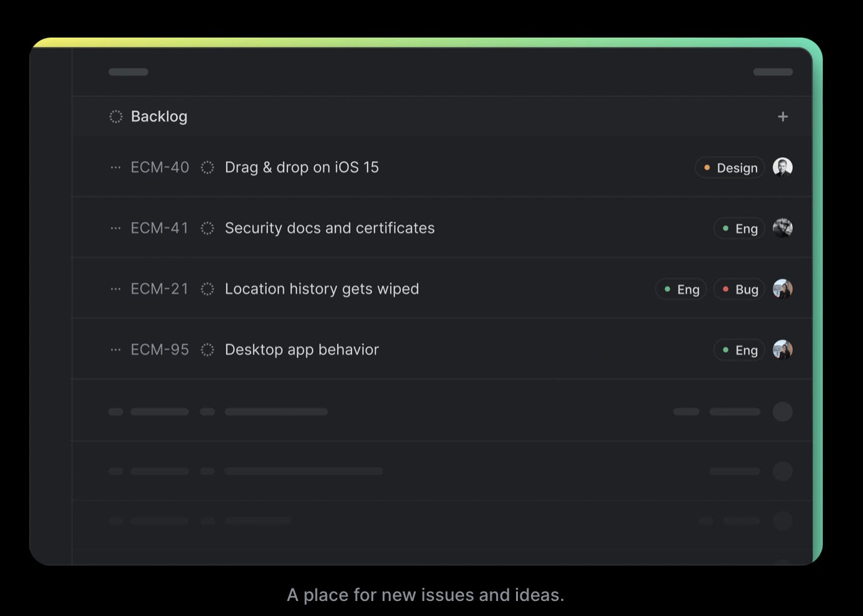This screenshot has height=616, width=863.
Task: Open issue "Security docs and certificates"
Action: [329, 228]
